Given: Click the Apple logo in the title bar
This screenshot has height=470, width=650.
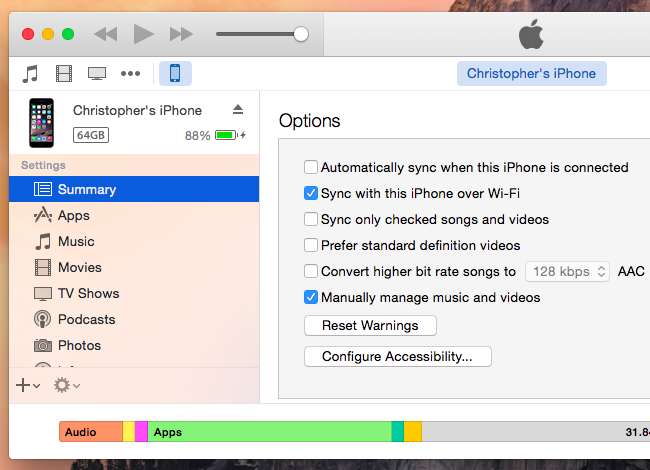Looking at the screenshot, I should [531, 34].
